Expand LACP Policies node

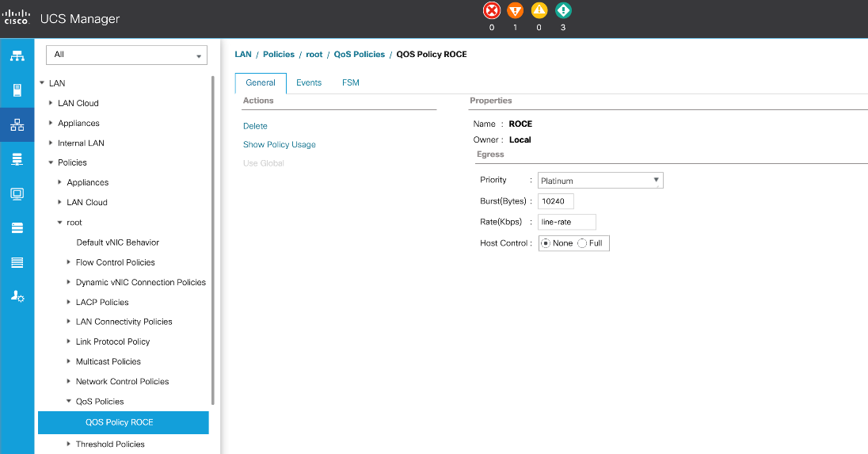69,302
